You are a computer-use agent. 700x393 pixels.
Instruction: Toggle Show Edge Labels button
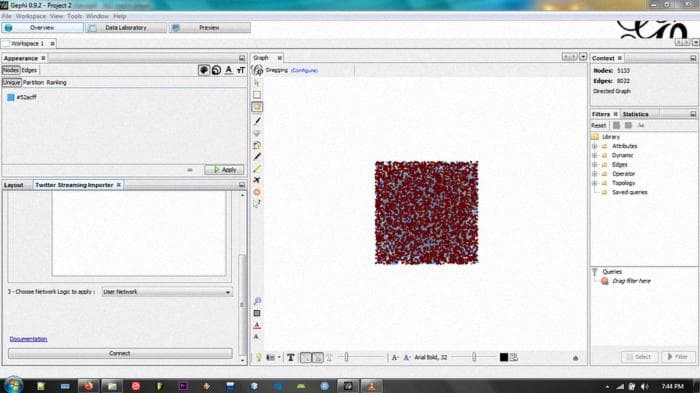[x=329, y=357]
